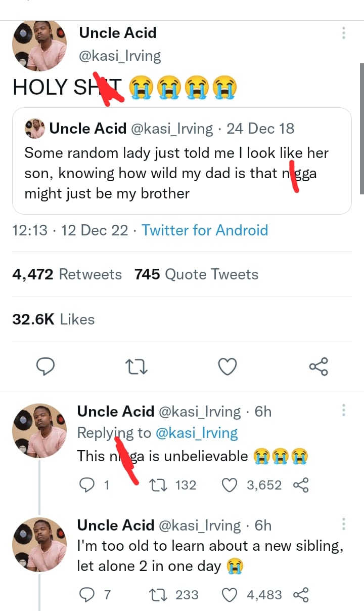The image size is (364, 611).
Task: View the 4,472 Retweets list
Action: (67, 274)
